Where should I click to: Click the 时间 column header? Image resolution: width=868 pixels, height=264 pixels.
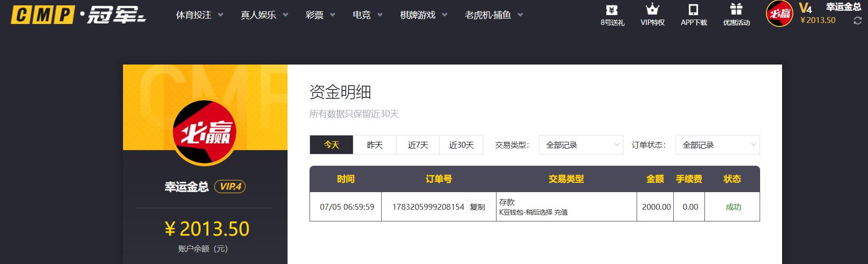pos(346,179)
